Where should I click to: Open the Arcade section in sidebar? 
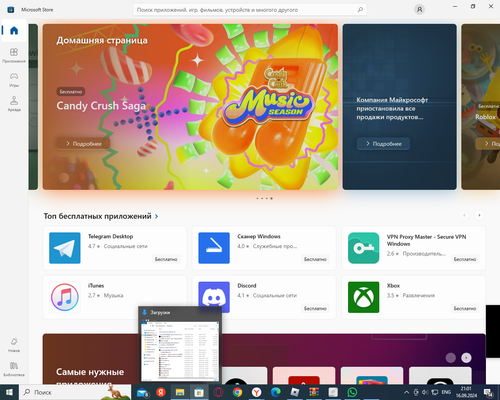pos(14,104)
